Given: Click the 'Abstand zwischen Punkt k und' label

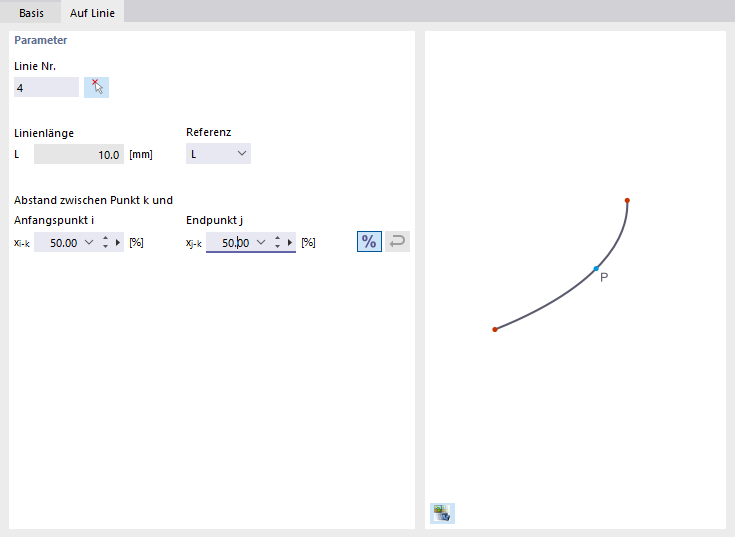Looking at the screenshot, I should pos(93,200).
